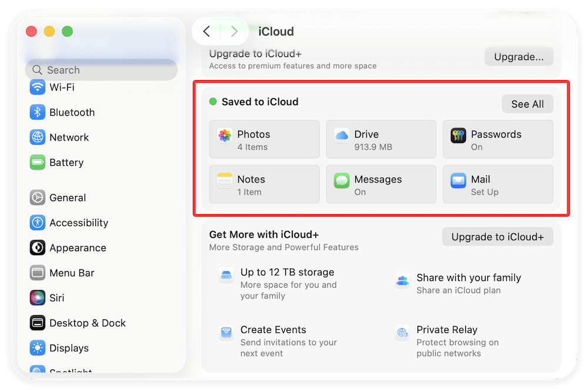The width and height of the screenshot is (588, 390).
Task: Click the Upgrade button for iCloud+
Action: (x=518, y=56)
